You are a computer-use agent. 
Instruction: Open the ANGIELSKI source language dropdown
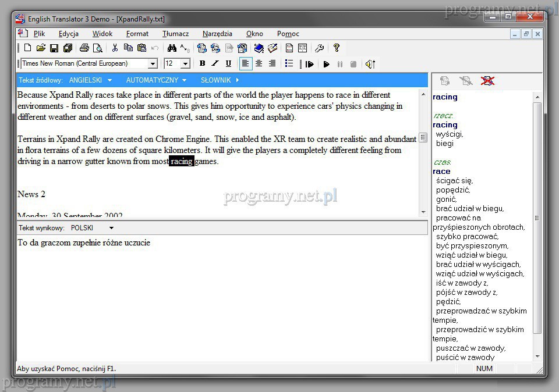pos(90,80)
